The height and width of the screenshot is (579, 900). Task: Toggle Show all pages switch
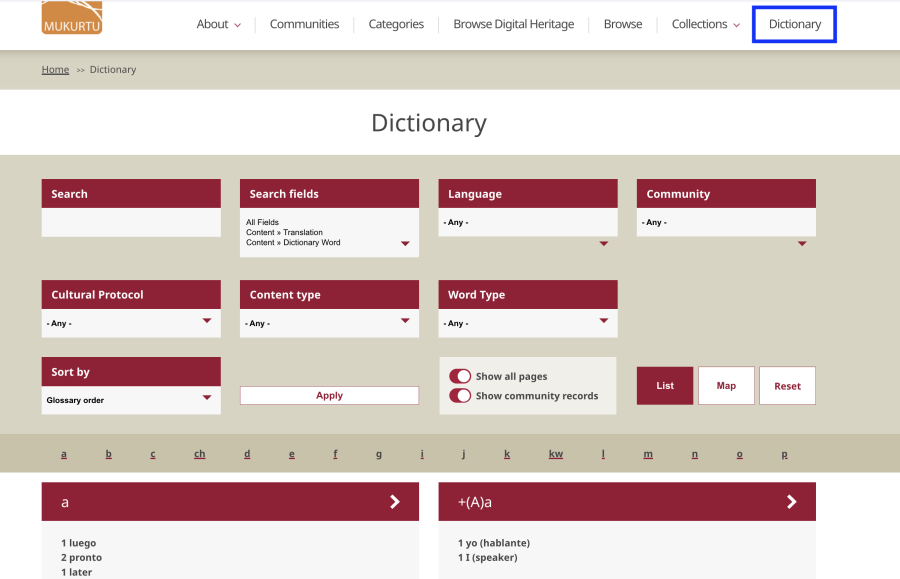460,376
